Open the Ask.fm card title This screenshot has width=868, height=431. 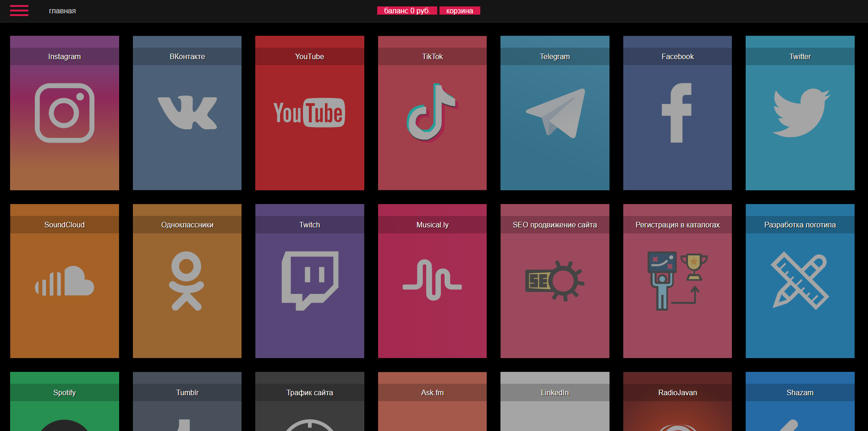pyautogui.click(x=432, y=392)
